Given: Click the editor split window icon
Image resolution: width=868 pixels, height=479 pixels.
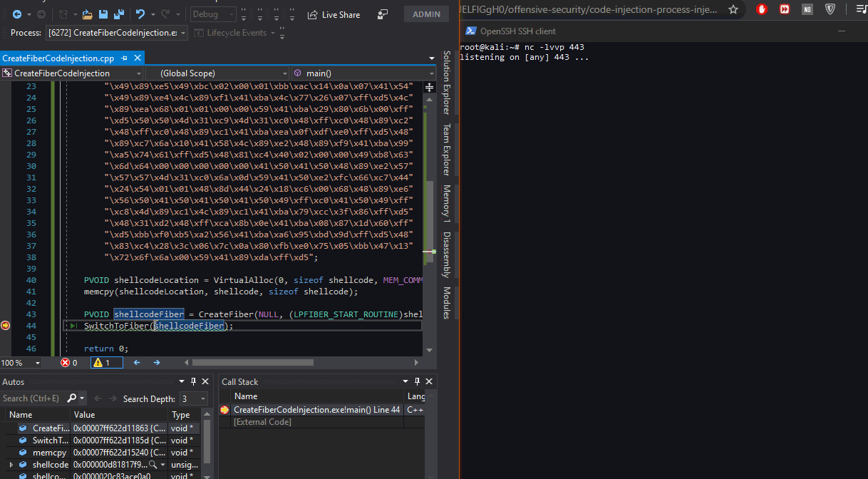Looking at the screenshot, I should point(430,87).
